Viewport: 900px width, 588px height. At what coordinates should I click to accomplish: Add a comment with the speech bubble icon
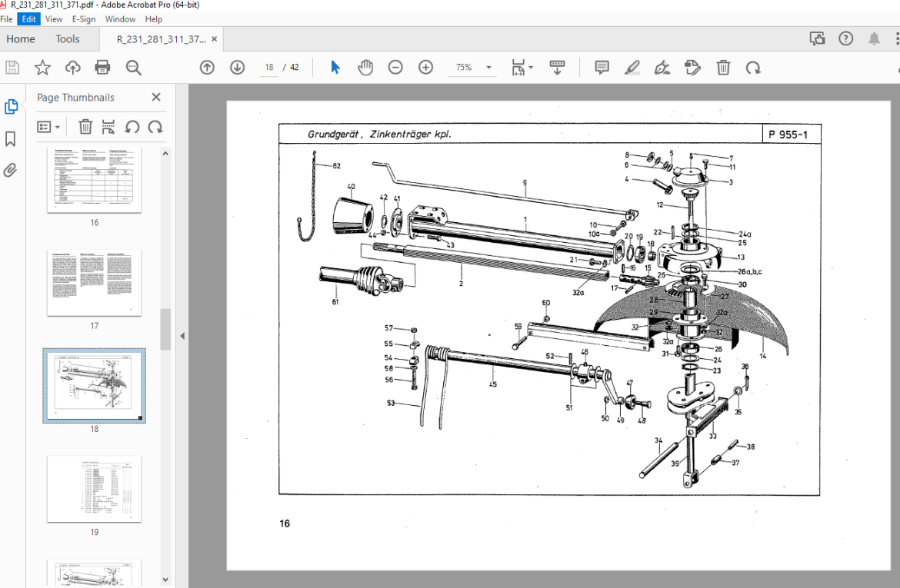(602, 68)
